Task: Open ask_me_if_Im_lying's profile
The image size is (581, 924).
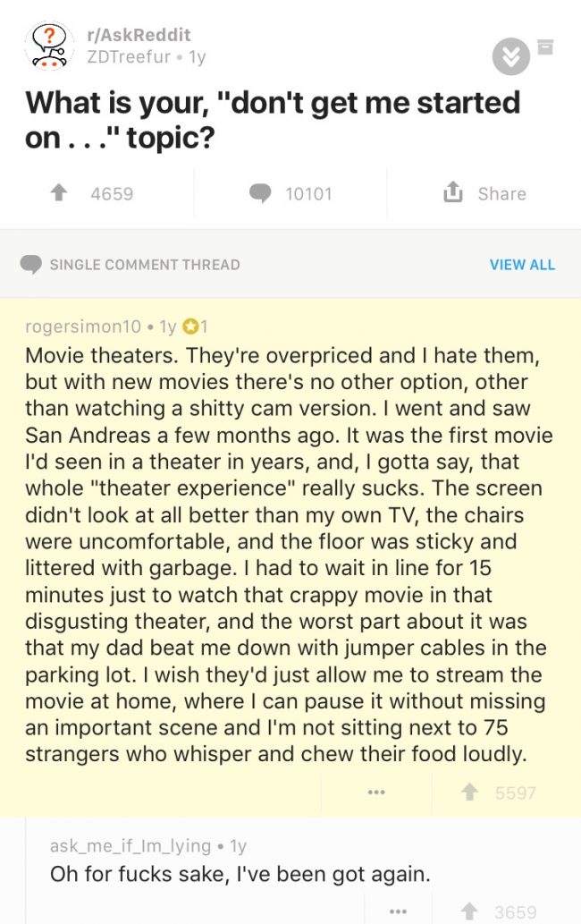Action: tap(131, 846)
